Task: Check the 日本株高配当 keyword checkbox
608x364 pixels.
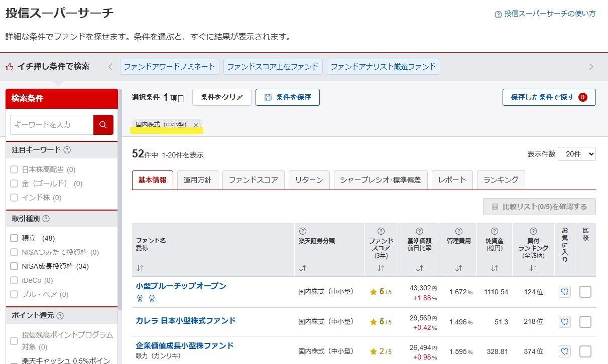Action: [x=14, y=169]
